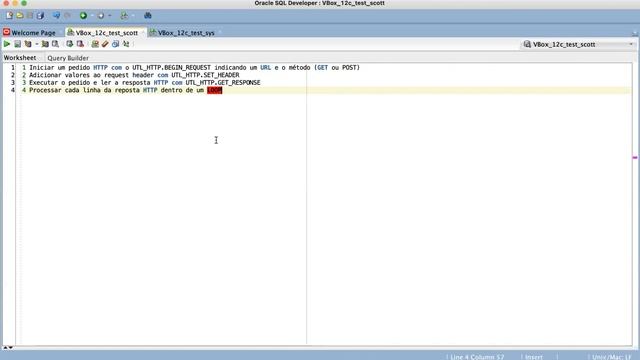Viewport: 640px width, 360px height.
Task: Click the Unix/Mac: LF status entry
Action: tap(611, 357)
